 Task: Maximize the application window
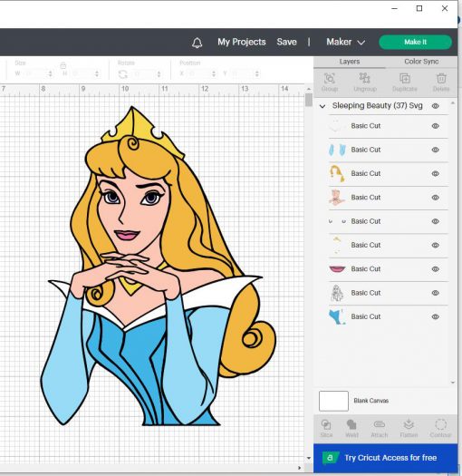tap(419, 8)
